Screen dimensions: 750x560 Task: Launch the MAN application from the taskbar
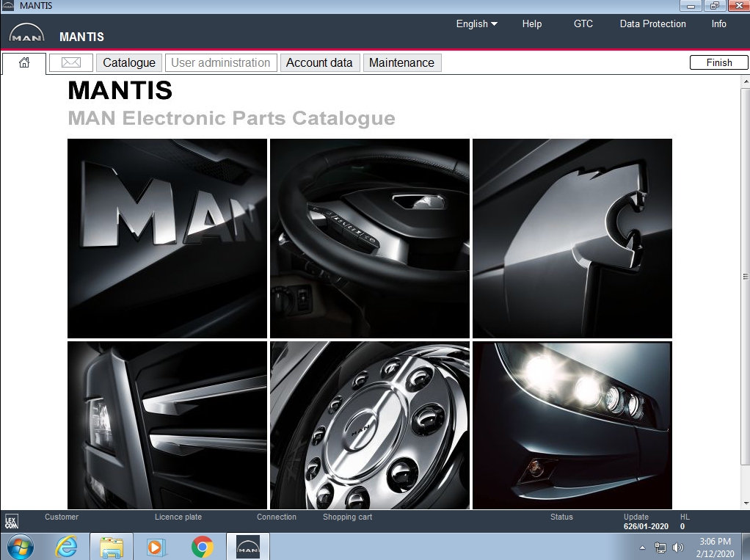(x=247, y=546)
